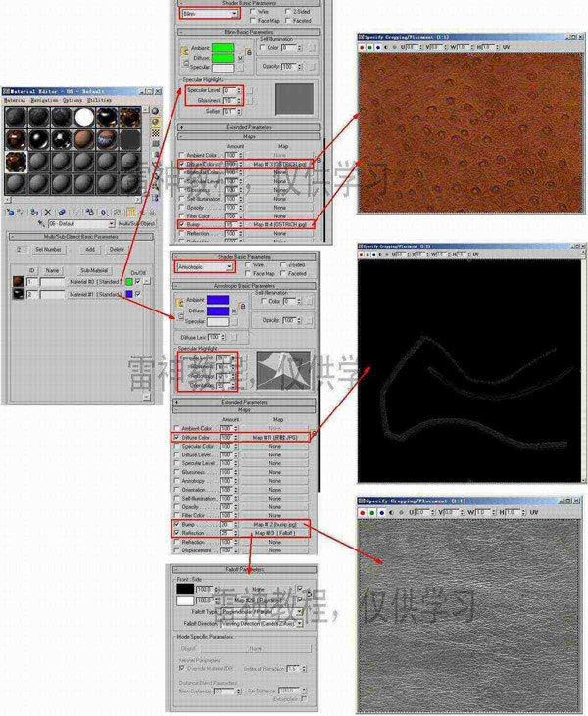Toggle On/Off checkbox for Material #0
This screenshot has height=716, width=588.
[x=138, y=282]
